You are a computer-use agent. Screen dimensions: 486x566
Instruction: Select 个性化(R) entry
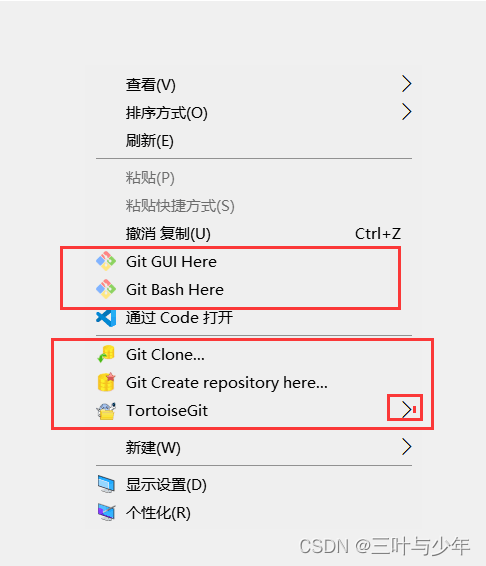coord(253,513)
